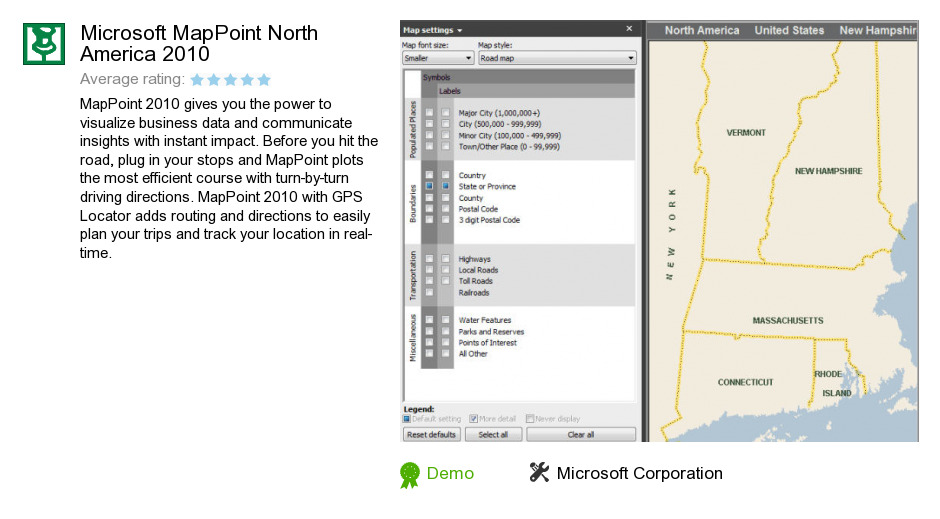This screenshot has height=519, width=940.
Task: Open the Map font size dropdown
Action: 438,58
